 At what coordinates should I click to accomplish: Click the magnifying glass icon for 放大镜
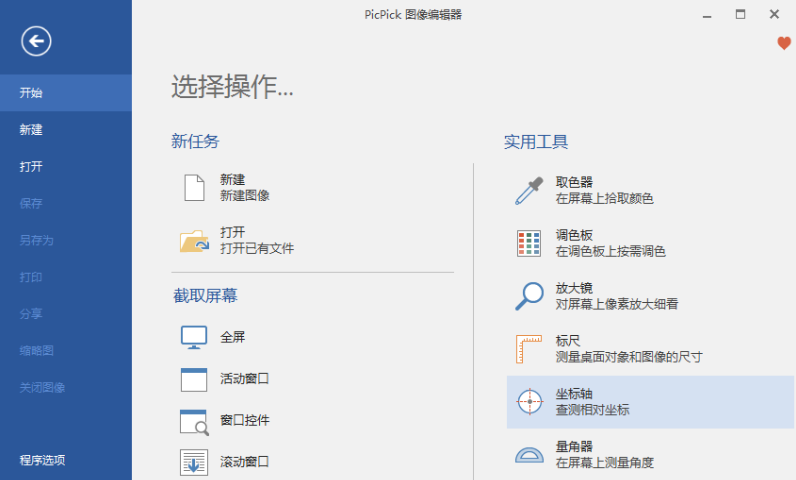coord(529,296)
